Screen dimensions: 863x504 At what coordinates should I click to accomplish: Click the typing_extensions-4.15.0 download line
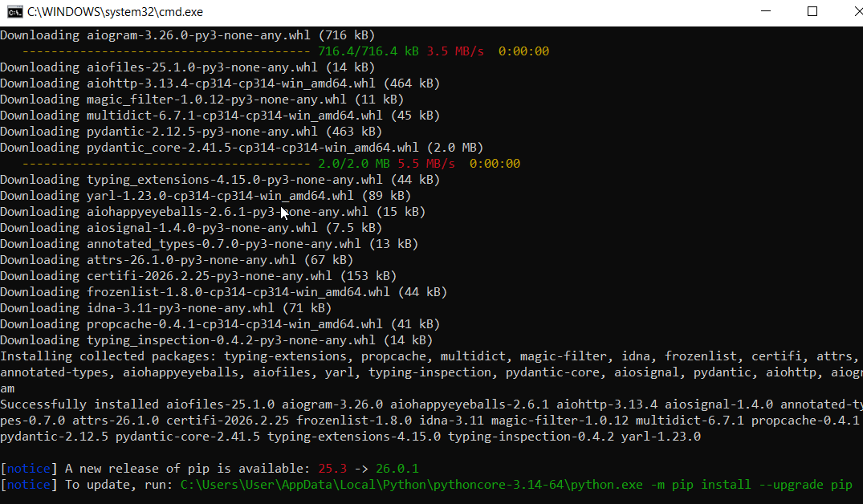click(220, 180)
